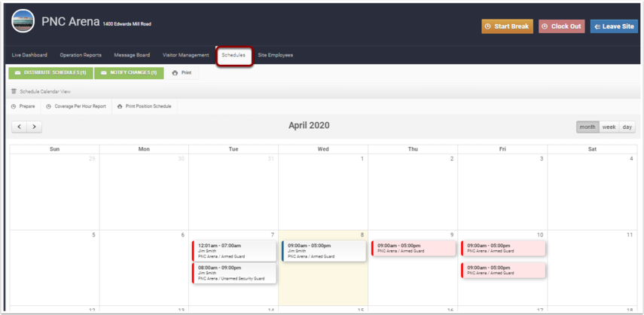Go to next month arrow
The image size is (644, 315).
coord(34,127)
